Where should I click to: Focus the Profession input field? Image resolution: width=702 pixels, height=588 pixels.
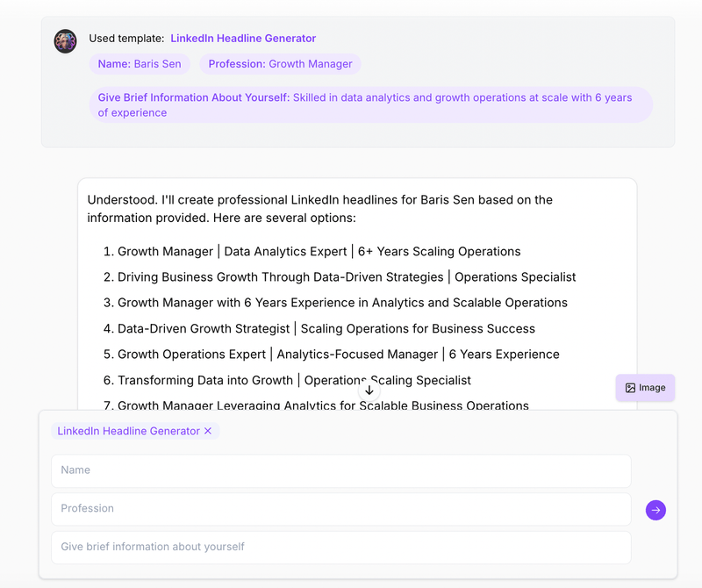(x=341, y=509)
